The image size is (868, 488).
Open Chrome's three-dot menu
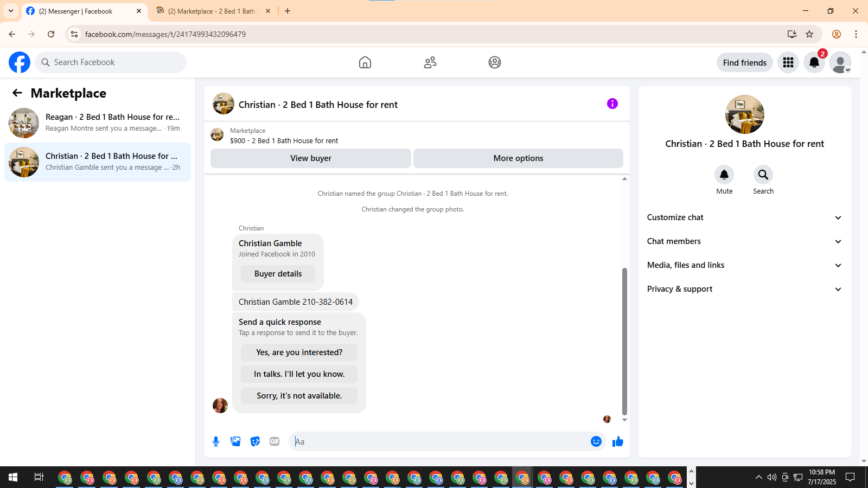pyautogui.click(x=856, y=34)
